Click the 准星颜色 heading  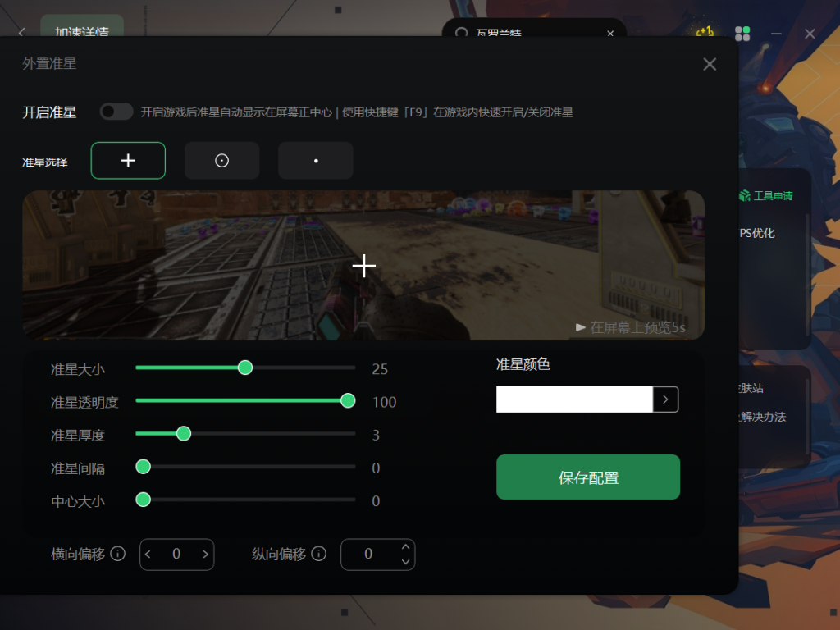point(523,364)
